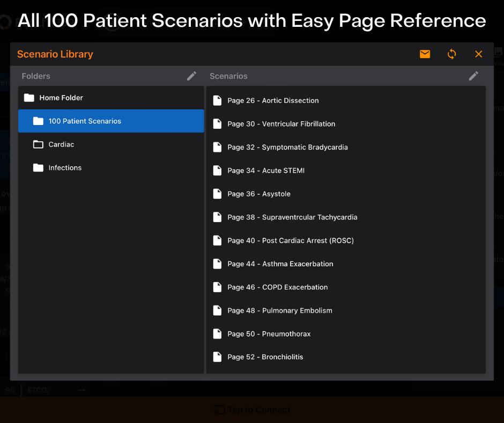Select the folder icon beside Infections
This screenshot has height=423, width=504.
[x=38, y=167]
